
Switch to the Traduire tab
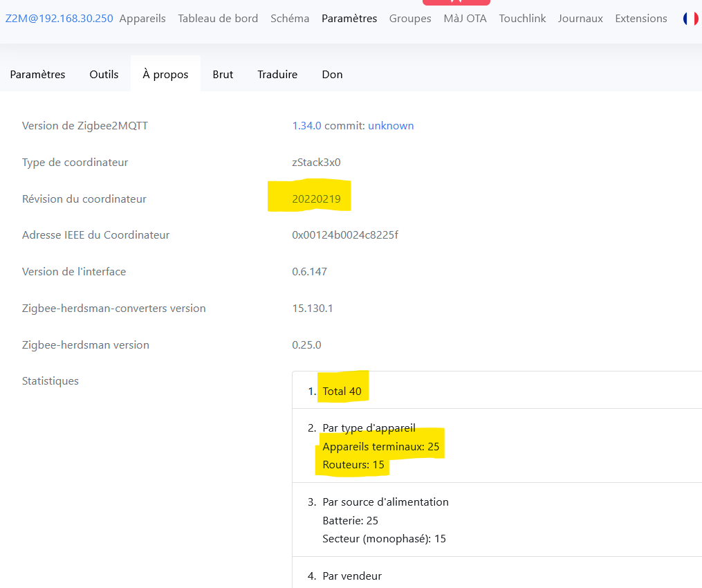pyautogui.click(x=277, y=74)
